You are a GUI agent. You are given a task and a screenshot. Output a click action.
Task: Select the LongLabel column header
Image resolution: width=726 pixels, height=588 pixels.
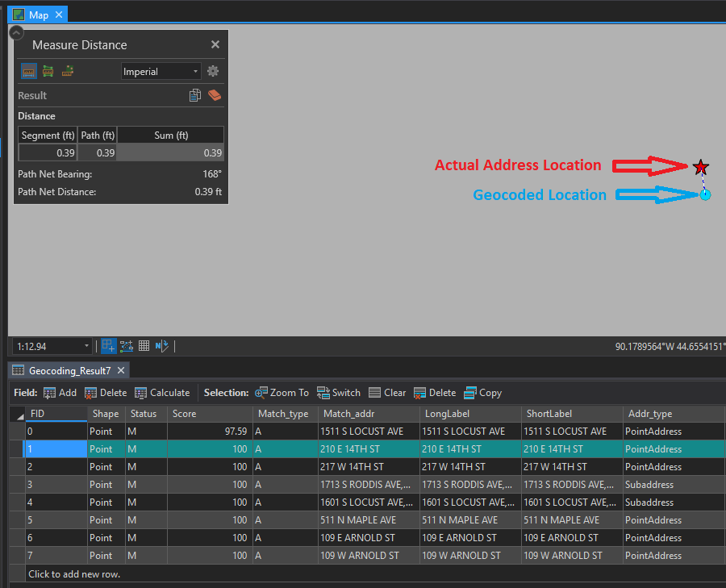pos(470,414)
